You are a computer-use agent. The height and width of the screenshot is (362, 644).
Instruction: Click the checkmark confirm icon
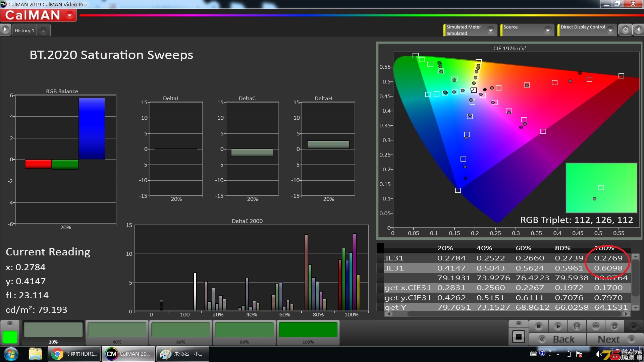point(634,326)
